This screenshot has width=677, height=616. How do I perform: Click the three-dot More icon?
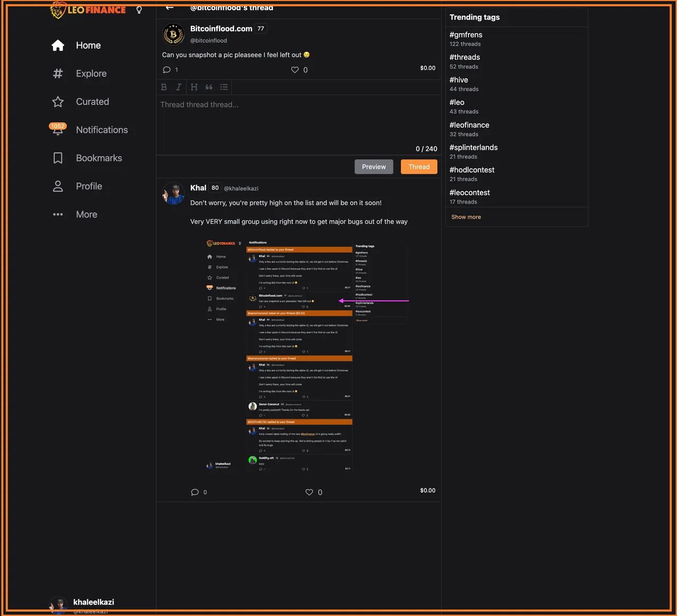(58, 215)
